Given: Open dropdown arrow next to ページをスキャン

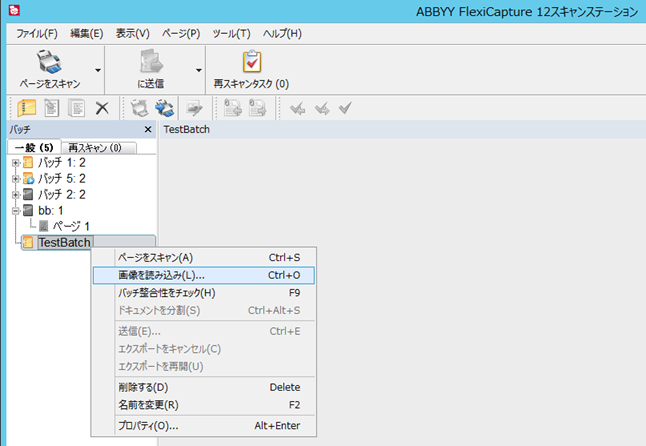Looking at the screenshot, I should 98,70.
